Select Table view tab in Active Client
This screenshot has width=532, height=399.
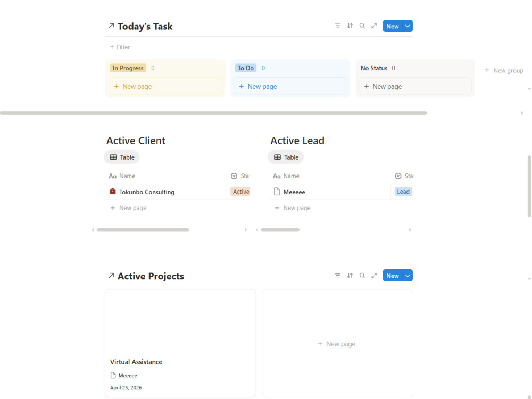pyautogui.click(x=122, y=157)
